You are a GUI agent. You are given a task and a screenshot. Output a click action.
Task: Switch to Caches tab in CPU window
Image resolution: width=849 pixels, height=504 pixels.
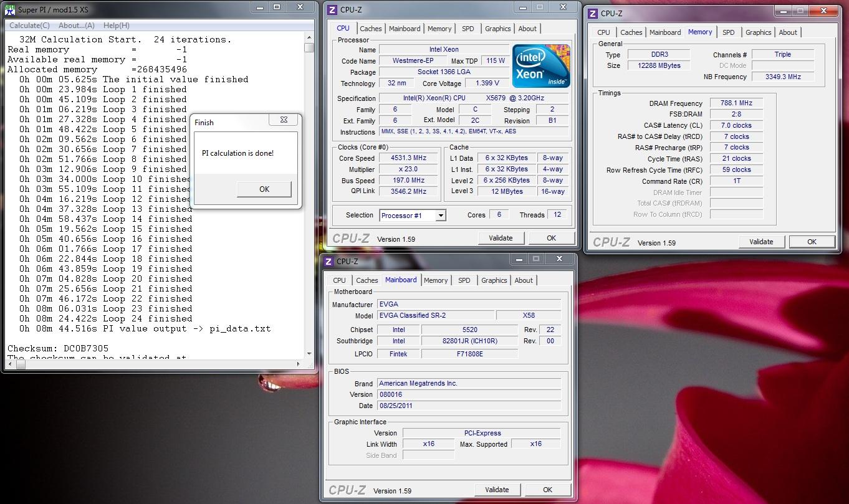point(371,29)
